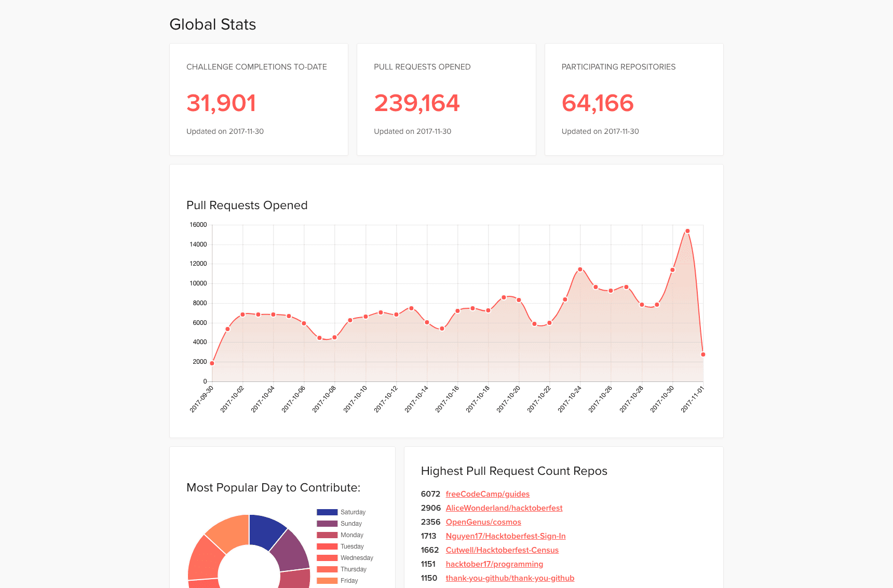The height and width of the screenshot is (588, 893).
Task: Open the hacktober17/programming repository link
Action: 494,564
